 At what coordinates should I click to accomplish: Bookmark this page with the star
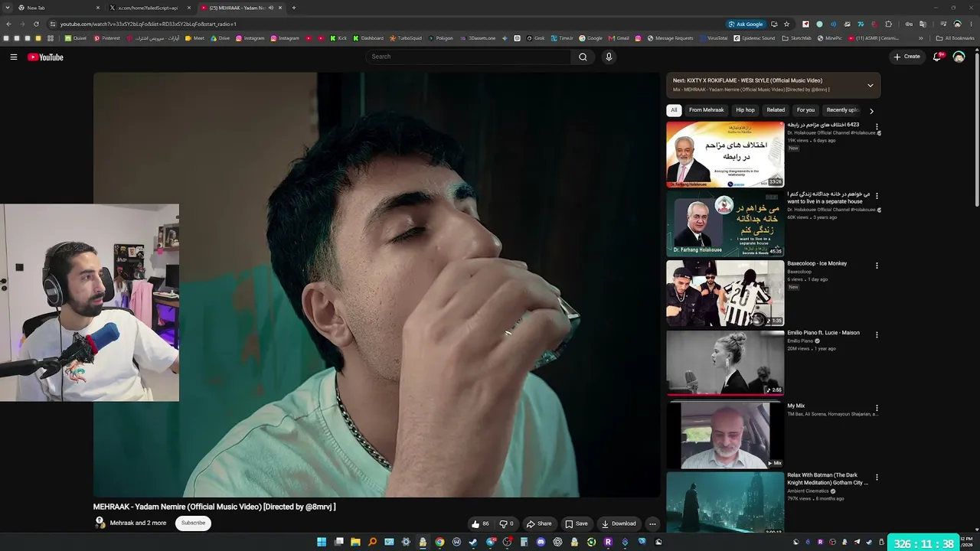786,24
